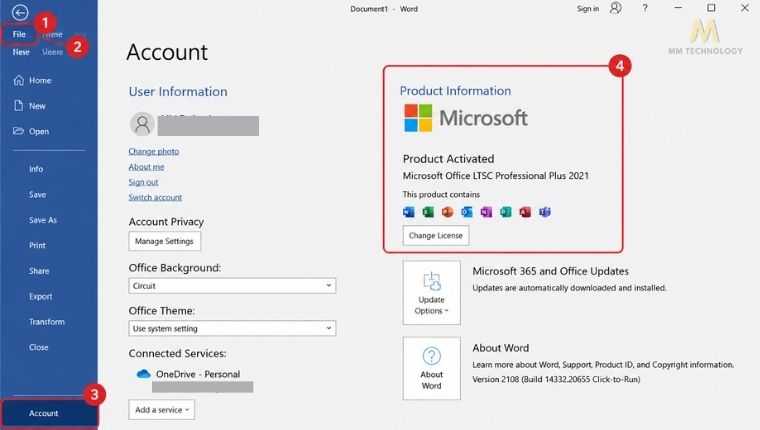
Task: Click the Sign out link
Action: 143,182
